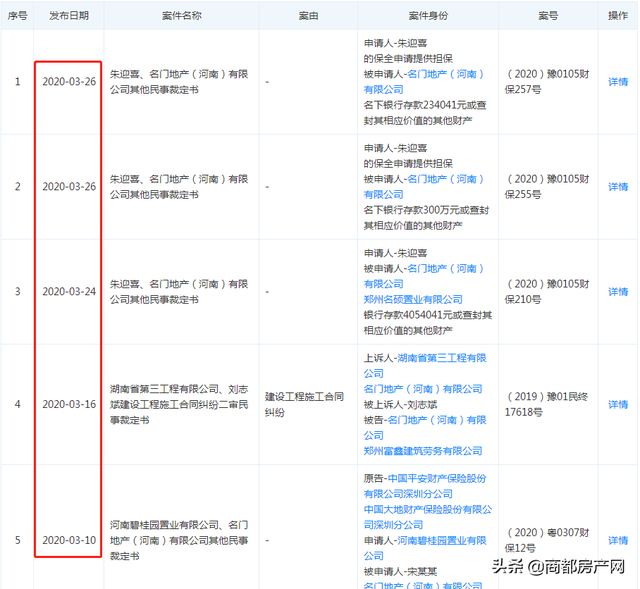Click date 2020-03-26 in row 1

click(69, 82)
